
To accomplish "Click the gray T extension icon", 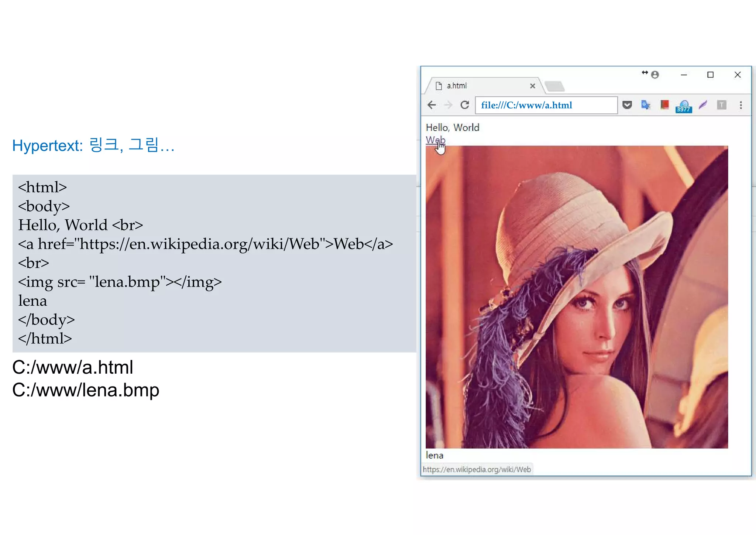I will click(x=722, y=105).
